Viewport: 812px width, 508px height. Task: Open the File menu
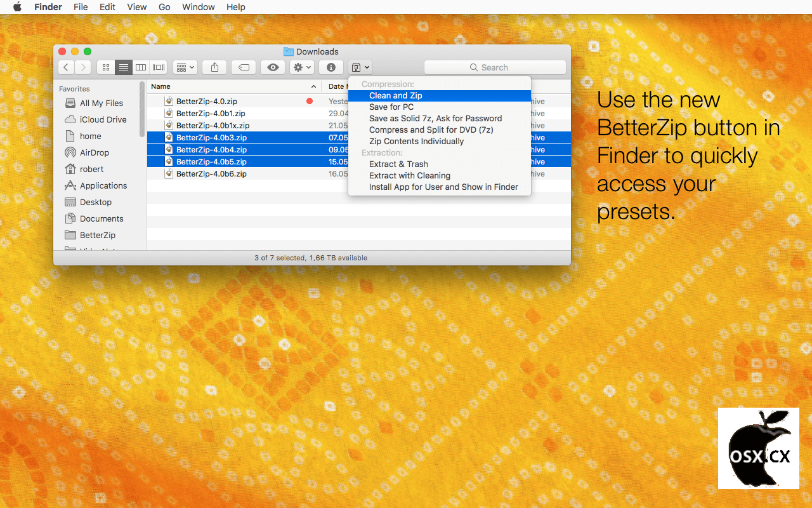81,7
